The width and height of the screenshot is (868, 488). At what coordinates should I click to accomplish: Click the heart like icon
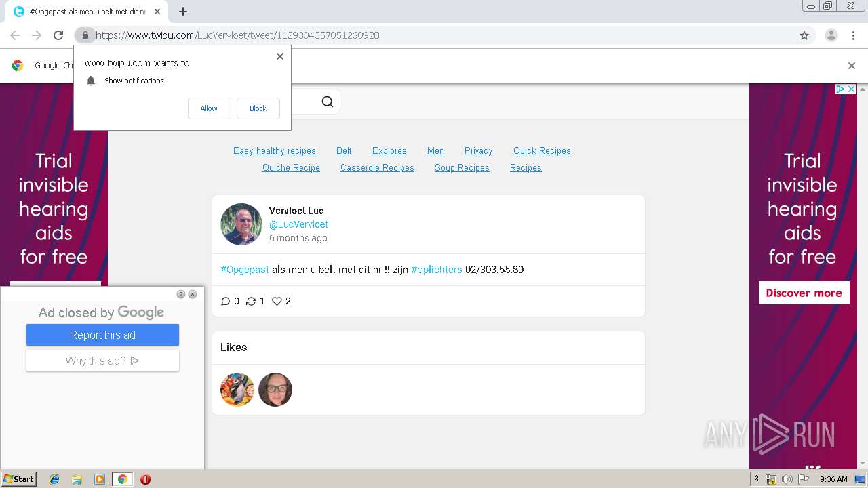click(x=277, y=301)
